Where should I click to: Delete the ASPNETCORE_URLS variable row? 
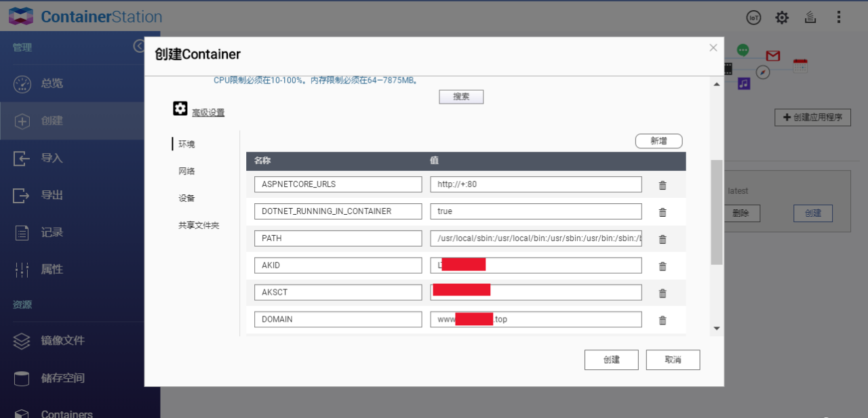point(663,185)
